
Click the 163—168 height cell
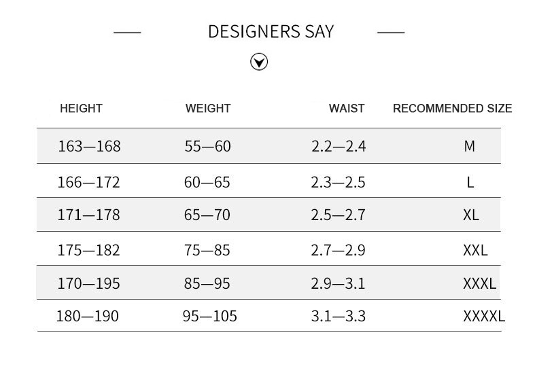tap(89, 146)
